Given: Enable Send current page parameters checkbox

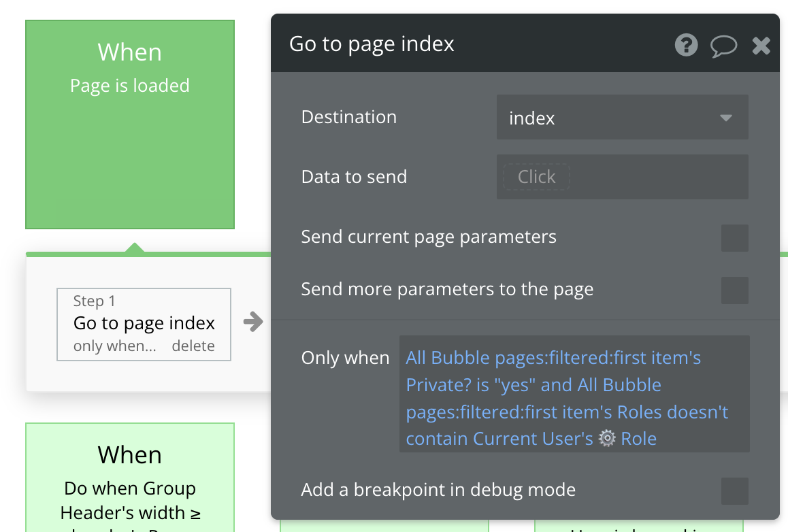Looking at the screenshot, I should point(734,238).
